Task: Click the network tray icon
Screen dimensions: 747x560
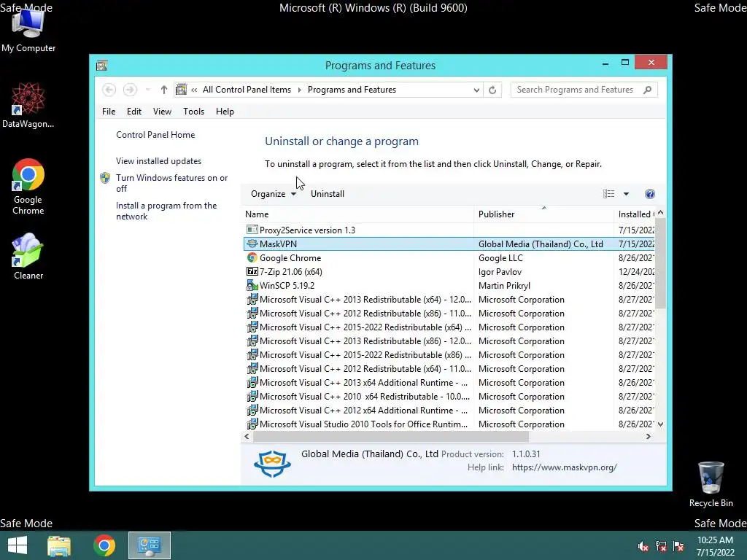Action: tap(661, 546)
